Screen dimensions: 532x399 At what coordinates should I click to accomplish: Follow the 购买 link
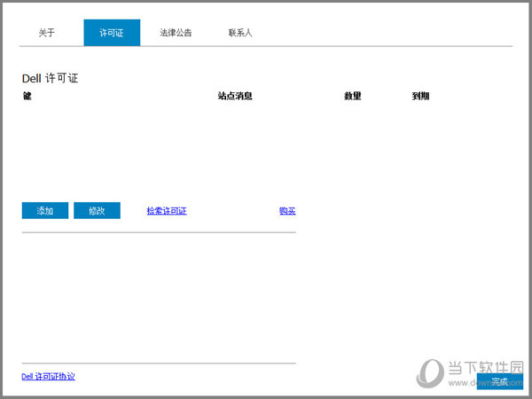pos(287,211)
